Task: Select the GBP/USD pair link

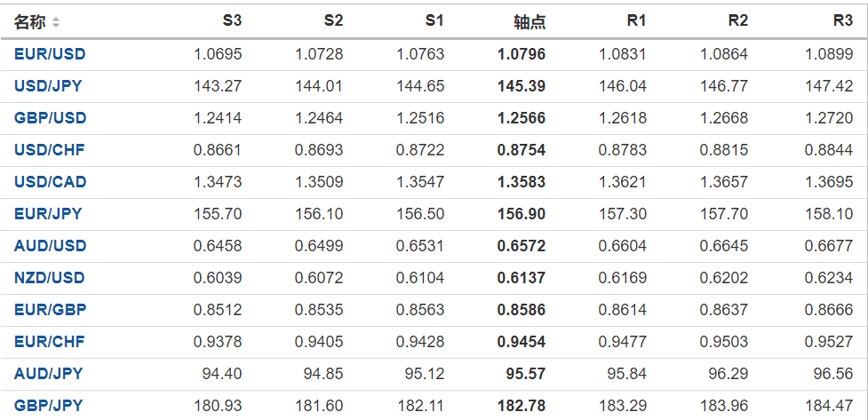Action: (x=50, y=118)
